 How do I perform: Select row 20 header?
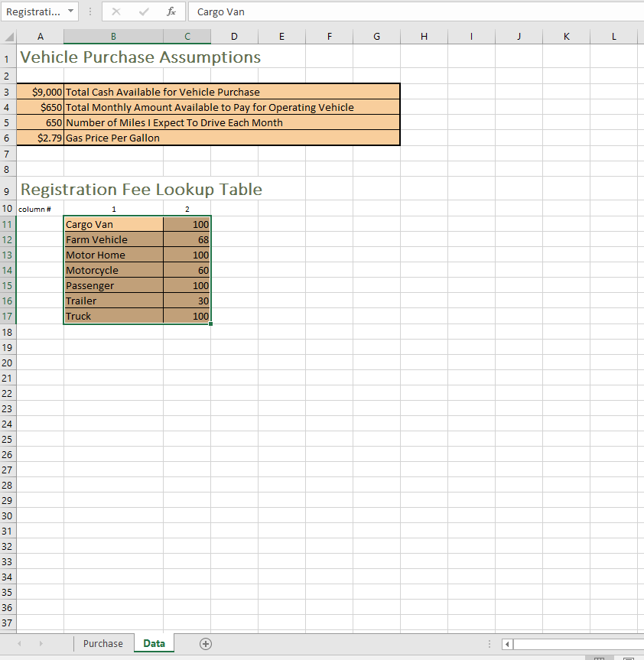tap(8, 363)
